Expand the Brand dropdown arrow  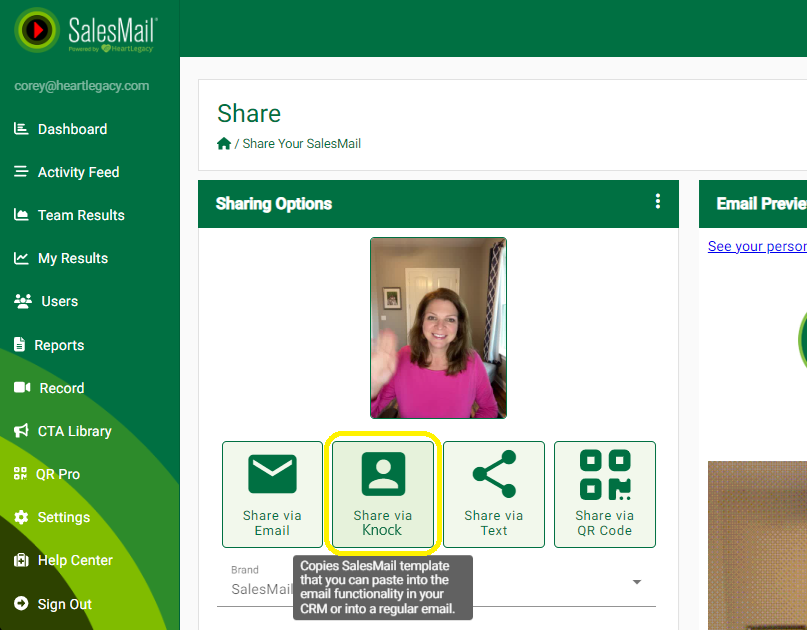[x=637, y=582]
